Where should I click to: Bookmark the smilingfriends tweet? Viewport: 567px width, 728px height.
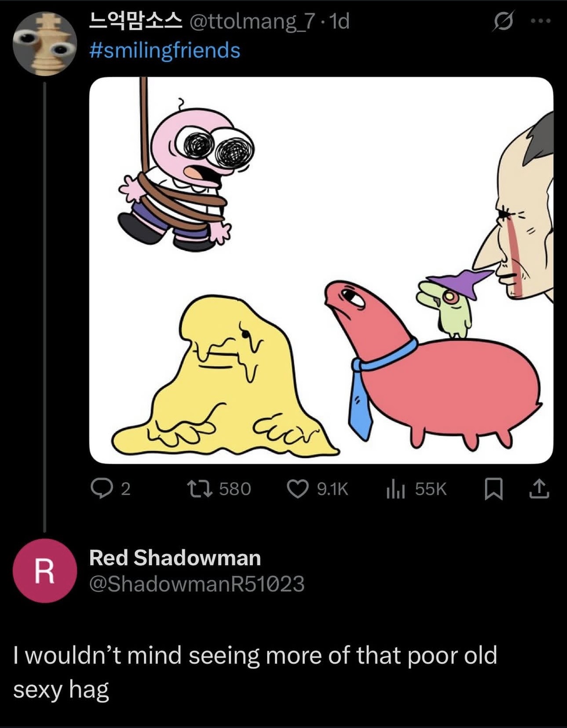click(x=494, y=489)
